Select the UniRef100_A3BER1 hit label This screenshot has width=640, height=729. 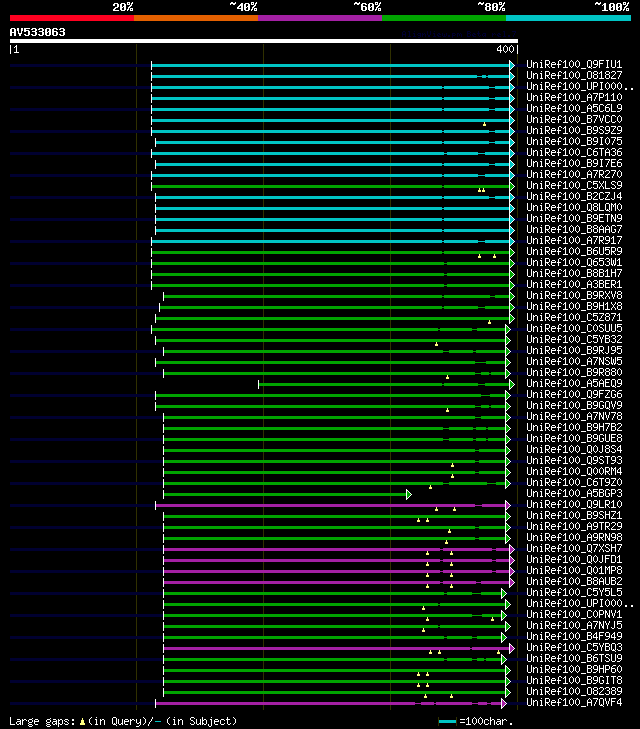(574, 285)
